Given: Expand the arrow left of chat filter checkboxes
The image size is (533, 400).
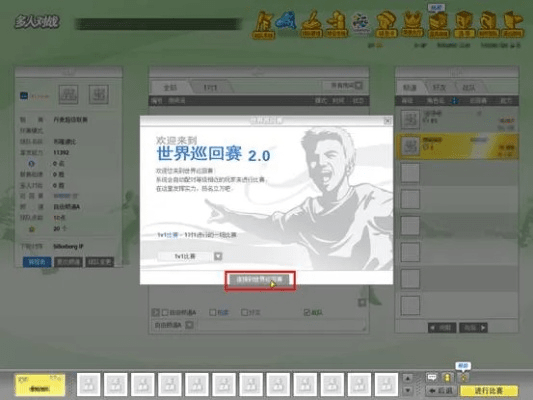Looking at the screenshot, I should click(x=155, y=312).
